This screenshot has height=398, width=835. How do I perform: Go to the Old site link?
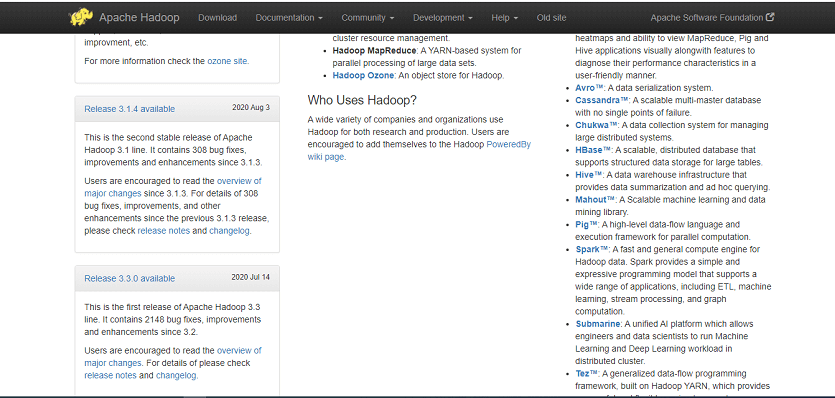tap(552, 18)
